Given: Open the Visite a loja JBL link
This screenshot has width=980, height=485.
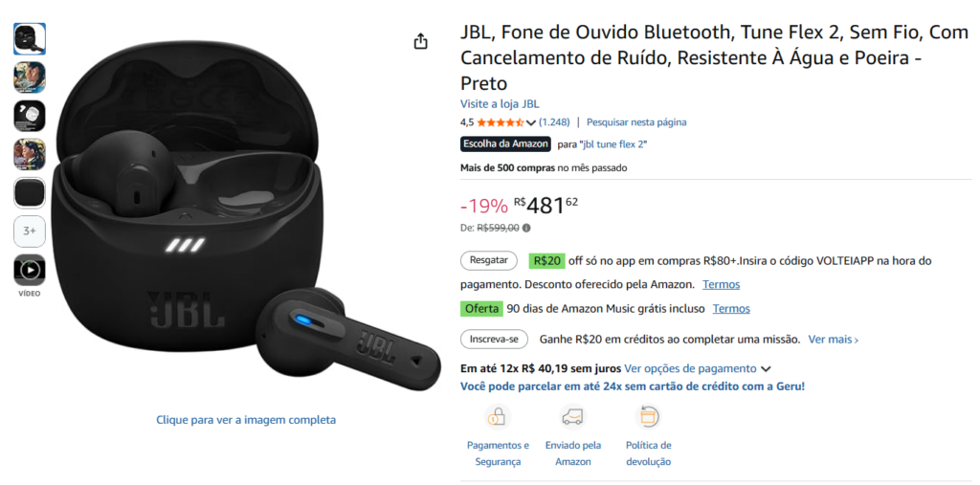Looking at the screenshot, I should [x=500, y=103].
